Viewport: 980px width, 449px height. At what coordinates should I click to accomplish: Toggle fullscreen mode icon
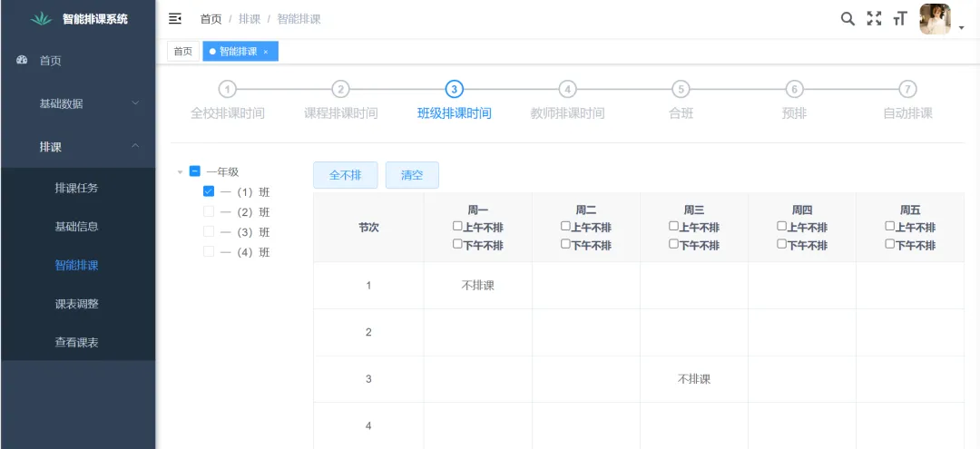point(874,19)
